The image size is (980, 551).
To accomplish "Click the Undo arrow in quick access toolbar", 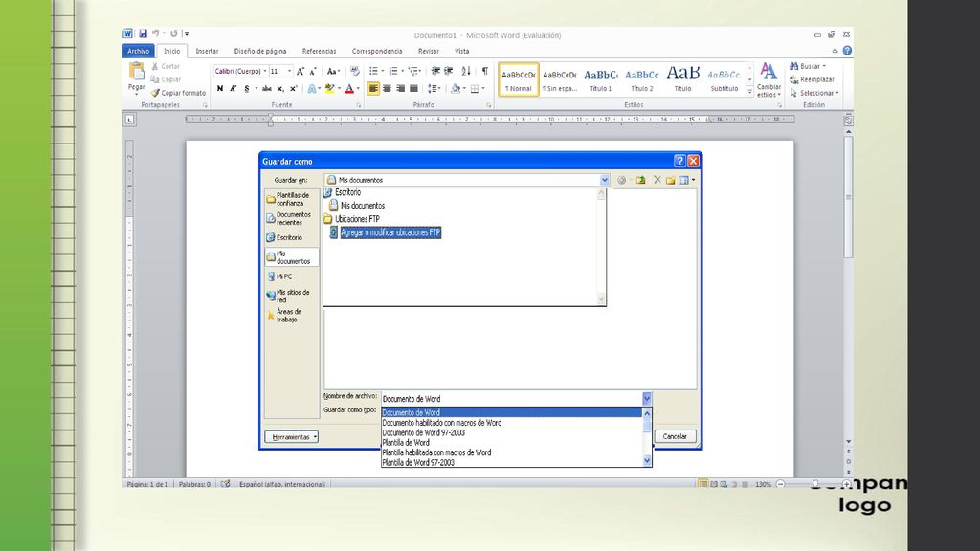I will click(155, 33).
